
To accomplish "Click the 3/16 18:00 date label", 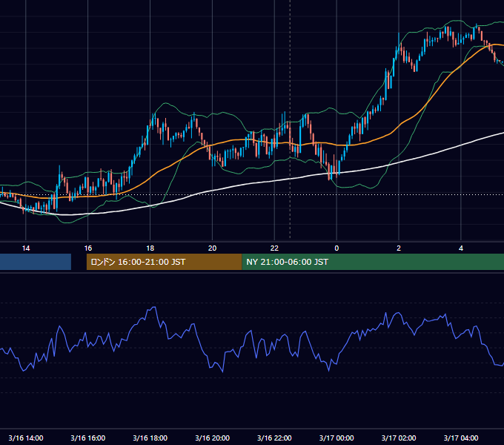I will 150,438.
